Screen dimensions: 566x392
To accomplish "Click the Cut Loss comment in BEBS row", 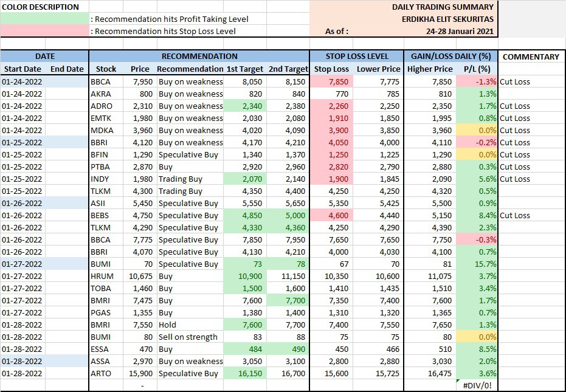I will pos(515,215).
